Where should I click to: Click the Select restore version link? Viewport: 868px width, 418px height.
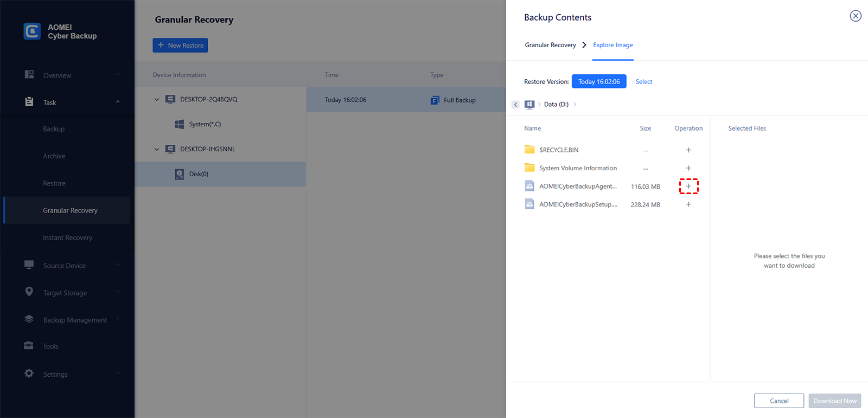[x=643, y=82]
